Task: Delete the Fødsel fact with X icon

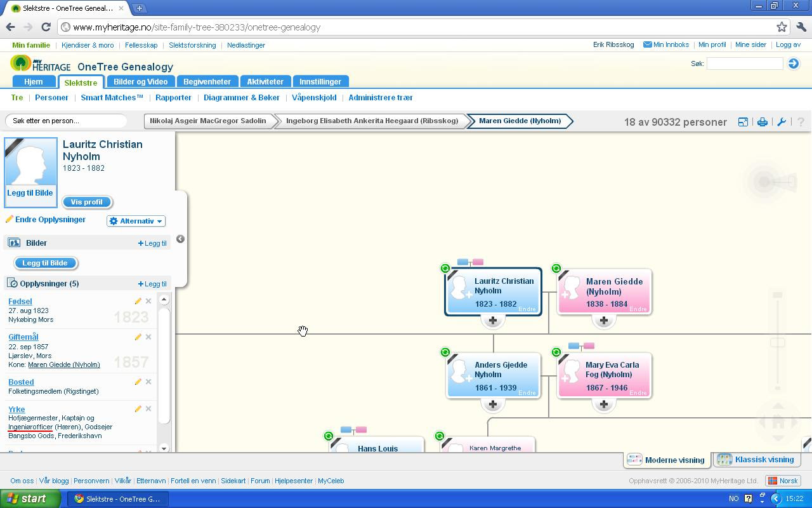Action: [x=148, y=301]
